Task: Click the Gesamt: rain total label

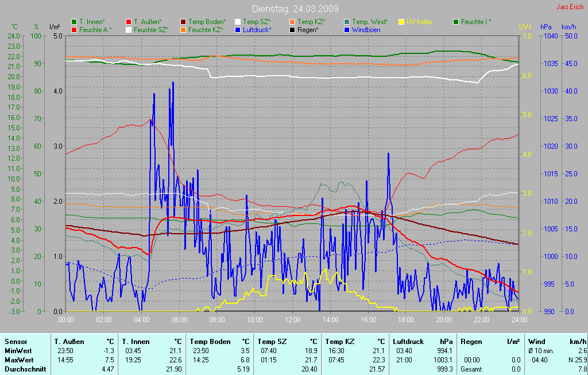Action: [x=472, y=369]
